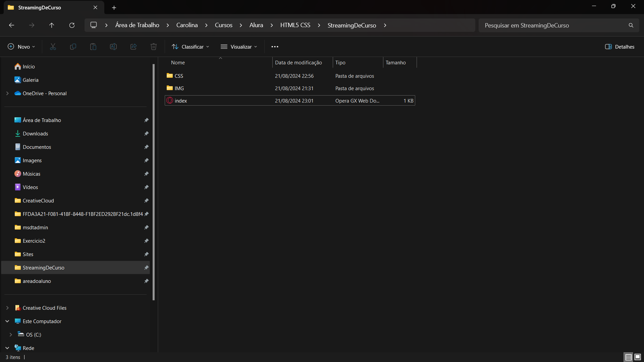Navigate to HTML5 CSS in breadcrumb
The width and height of the screenshot is (644, 362).
295,25
